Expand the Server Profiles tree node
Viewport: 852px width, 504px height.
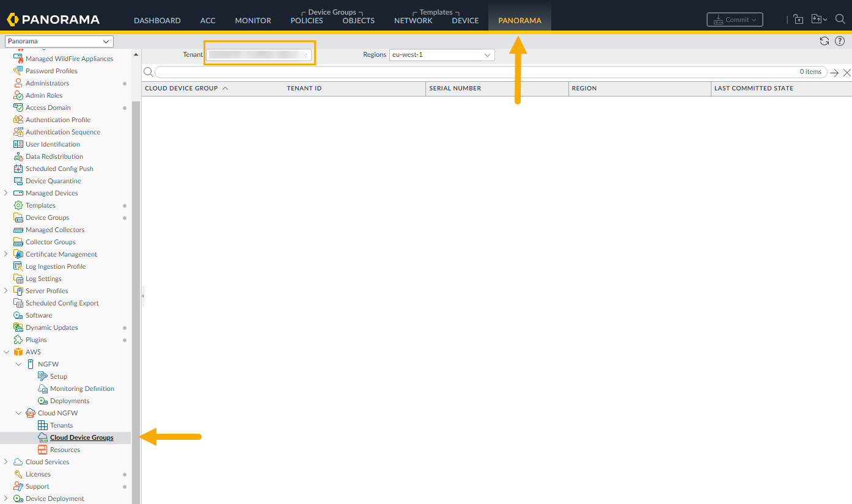point(6,291)
